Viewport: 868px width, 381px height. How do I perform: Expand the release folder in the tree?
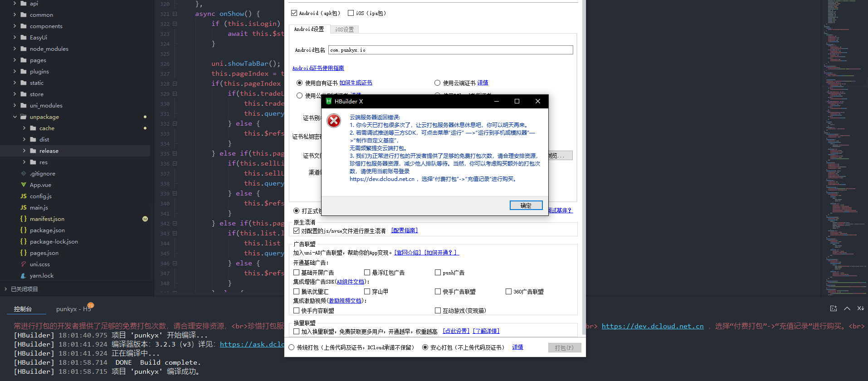pos(24,151)
